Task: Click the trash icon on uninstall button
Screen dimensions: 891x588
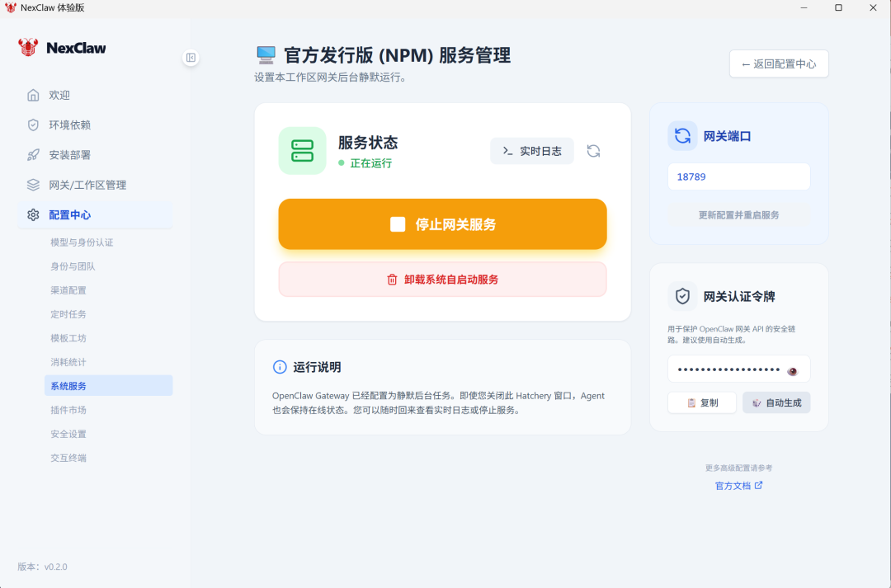Action: click(392, 280)
